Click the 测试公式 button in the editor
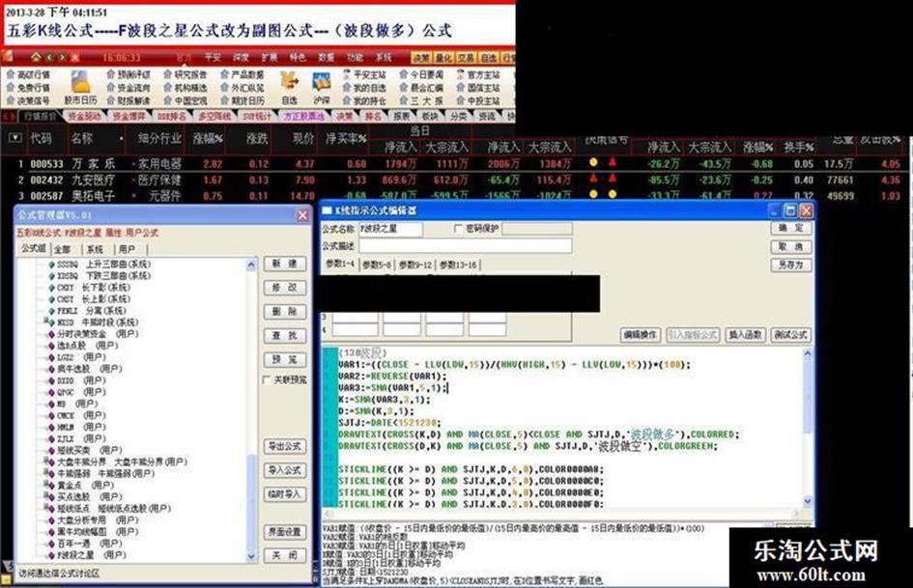 [x=790, y=335]
